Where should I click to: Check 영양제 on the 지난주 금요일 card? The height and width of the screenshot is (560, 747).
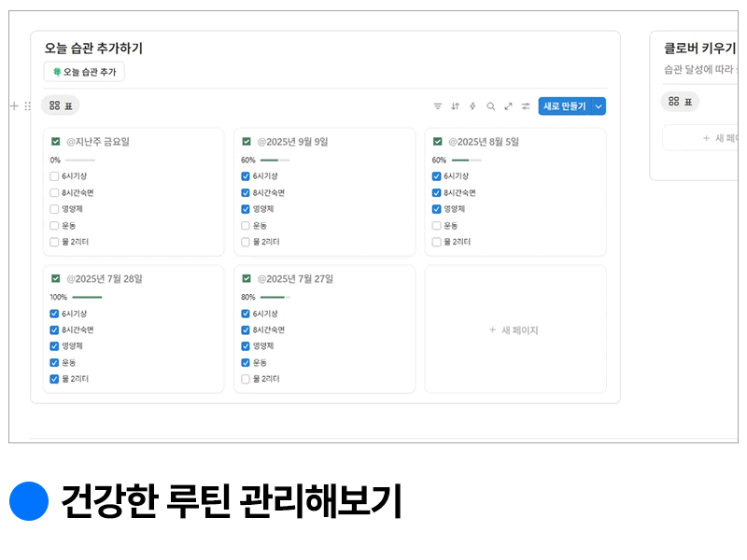(x=54, y=209)
